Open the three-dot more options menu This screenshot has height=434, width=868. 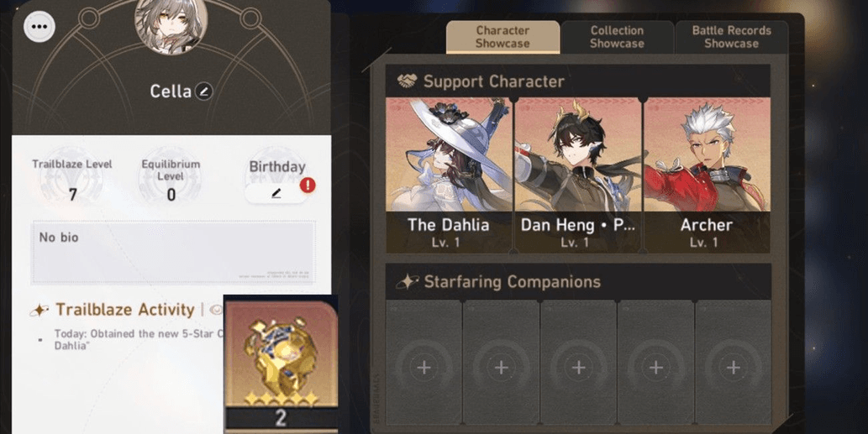[39, 26]
